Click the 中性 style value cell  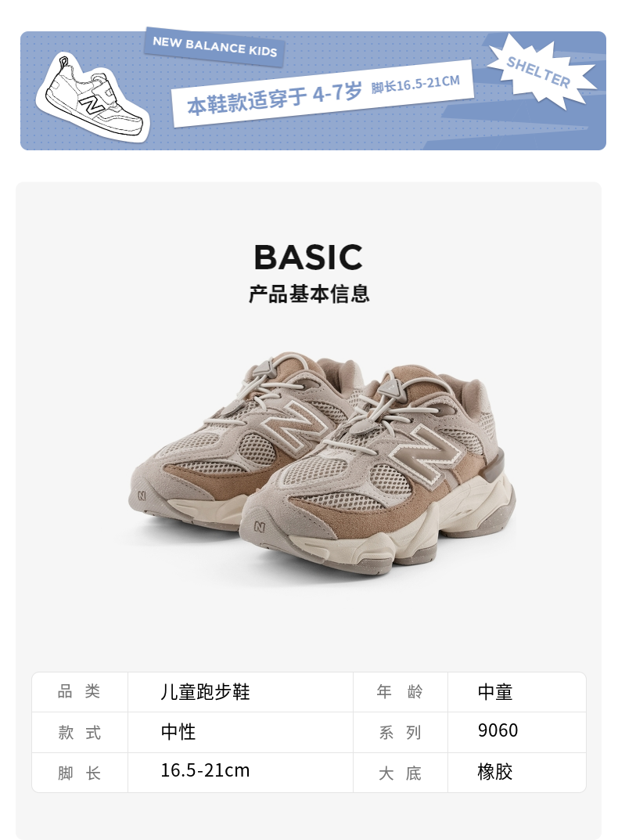point(178,731)
